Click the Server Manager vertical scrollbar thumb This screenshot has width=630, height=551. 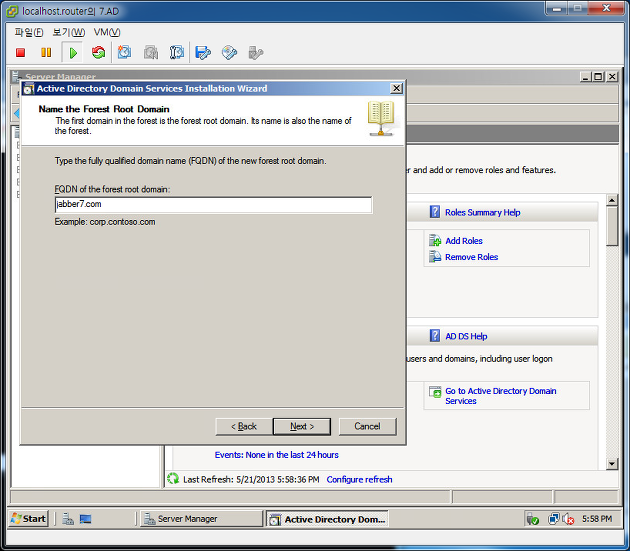point(612,226)
